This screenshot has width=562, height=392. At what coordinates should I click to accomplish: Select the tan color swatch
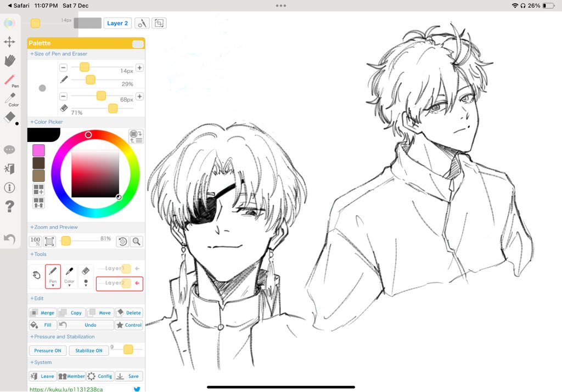39,176
